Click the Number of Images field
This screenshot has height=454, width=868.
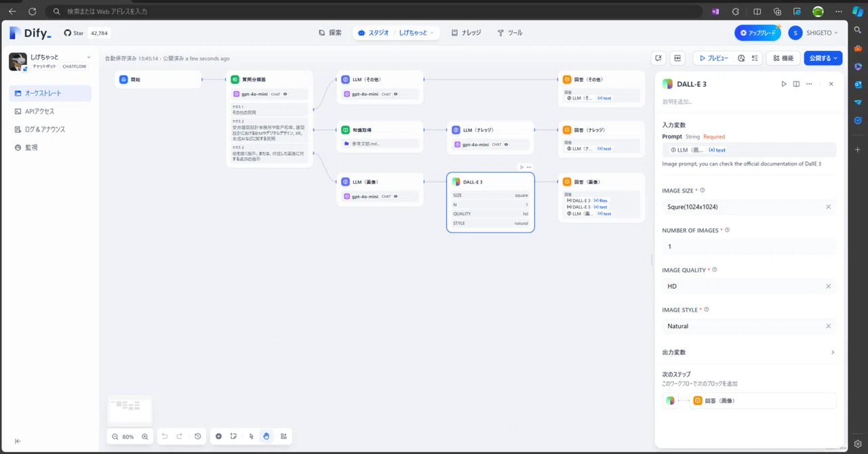tap(749, 247)
